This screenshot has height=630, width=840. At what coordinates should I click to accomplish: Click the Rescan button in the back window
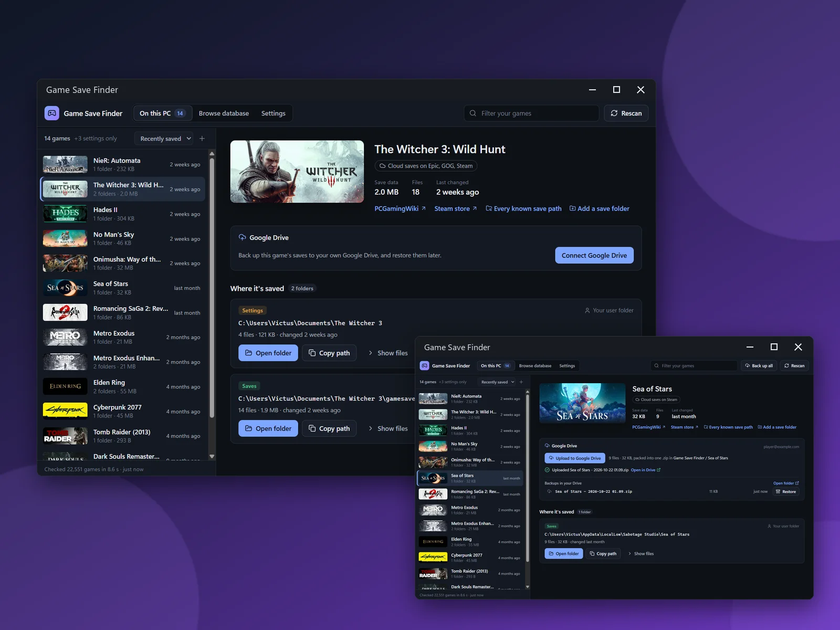[626, 113]
